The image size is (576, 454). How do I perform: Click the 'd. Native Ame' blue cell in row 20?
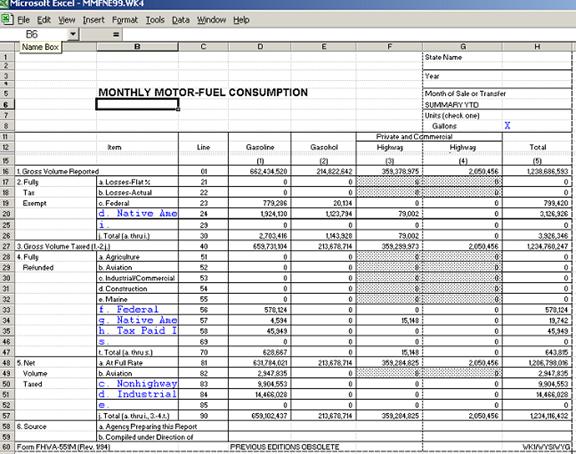(x=137, y=213)
